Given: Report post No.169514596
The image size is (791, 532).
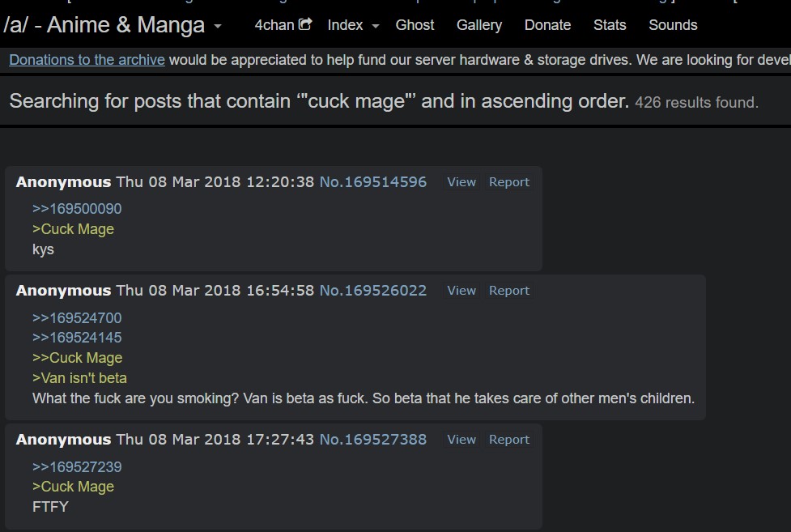Looking at the screenshot, I should click(509, 181).
